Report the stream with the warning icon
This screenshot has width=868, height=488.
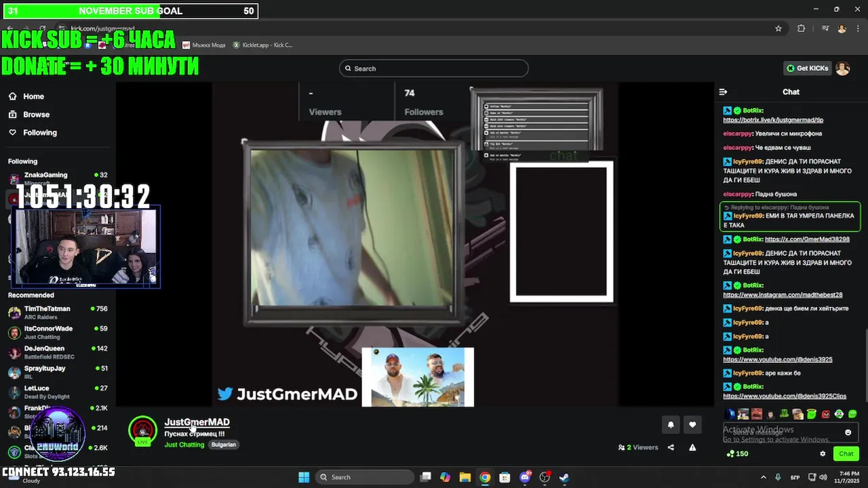pyautogui.click(x=692, y=447)
